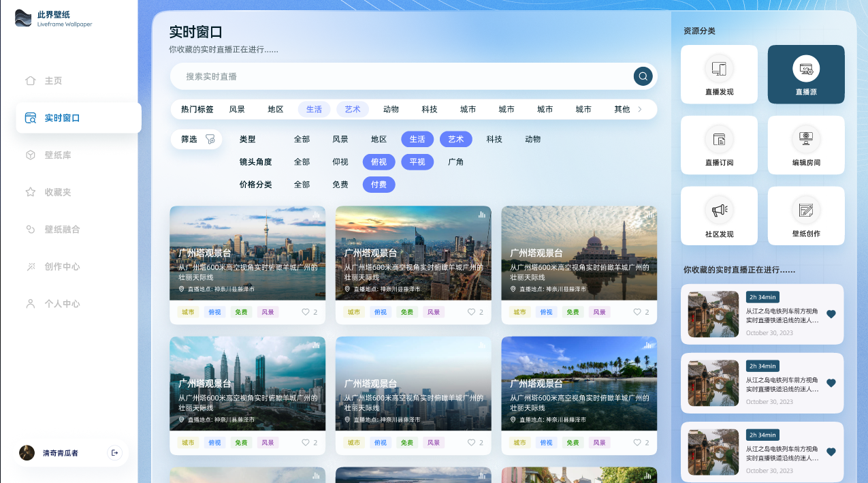The image size is (868, 483).
Task: Select the 直播源 resource tile
Action: [806, 74]
